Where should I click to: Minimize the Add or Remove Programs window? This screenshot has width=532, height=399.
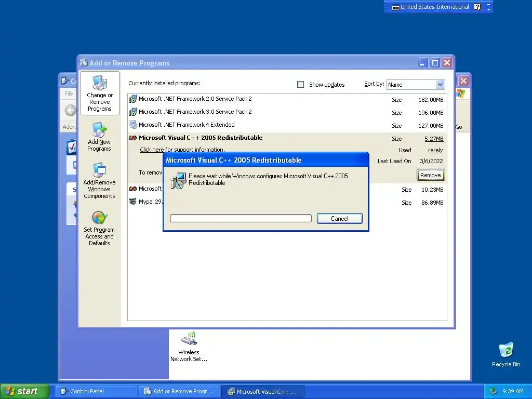423,63
